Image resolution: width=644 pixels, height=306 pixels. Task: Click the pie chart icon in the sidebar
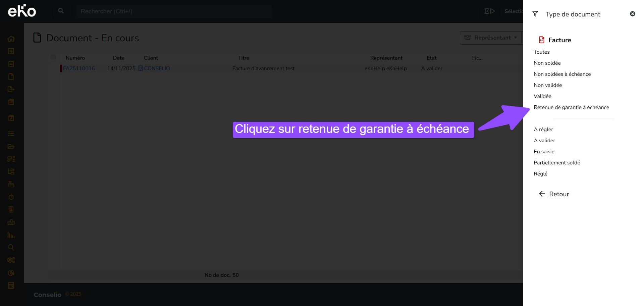[x=11, y=273]
